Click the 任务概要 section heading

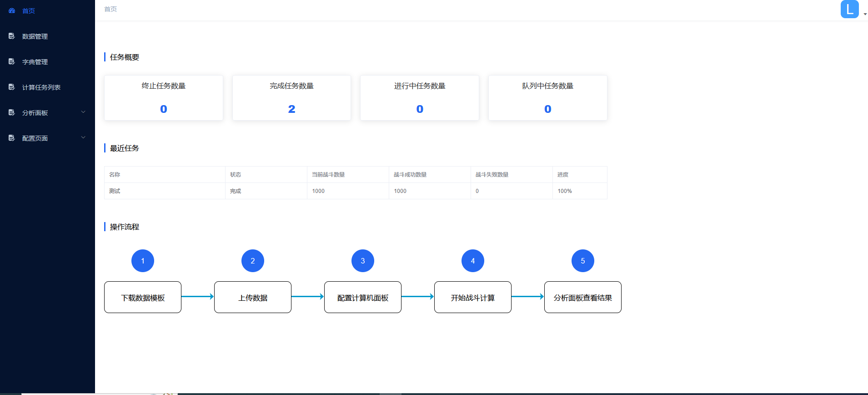tap(125, 57)
